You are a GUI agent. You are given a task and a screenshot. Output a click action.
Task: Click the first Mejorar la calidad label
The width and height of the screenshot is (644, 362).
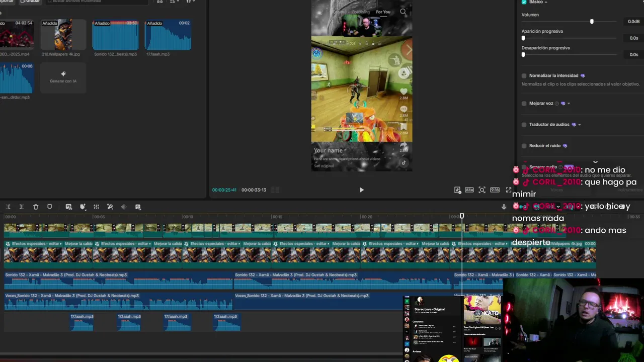pos(78,244)
